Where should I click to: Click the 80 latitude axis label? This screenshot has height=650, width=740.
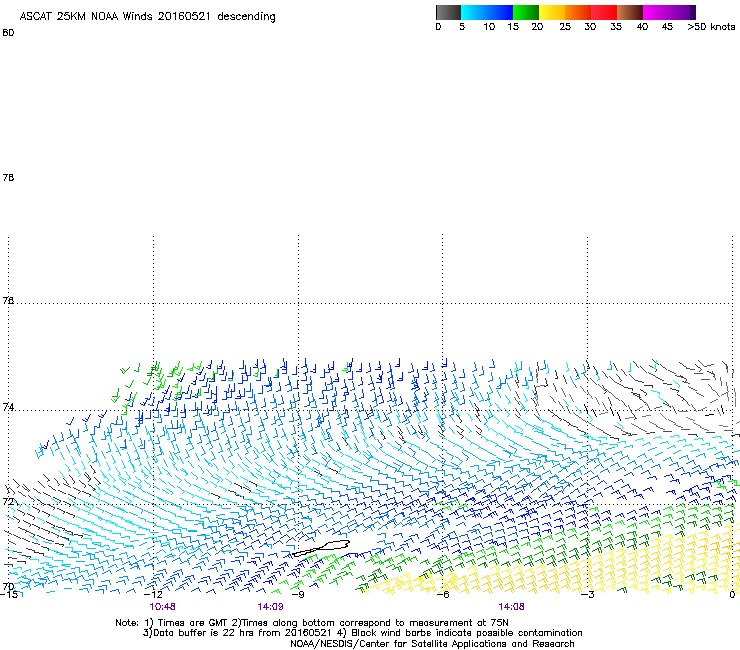[8, 33]
